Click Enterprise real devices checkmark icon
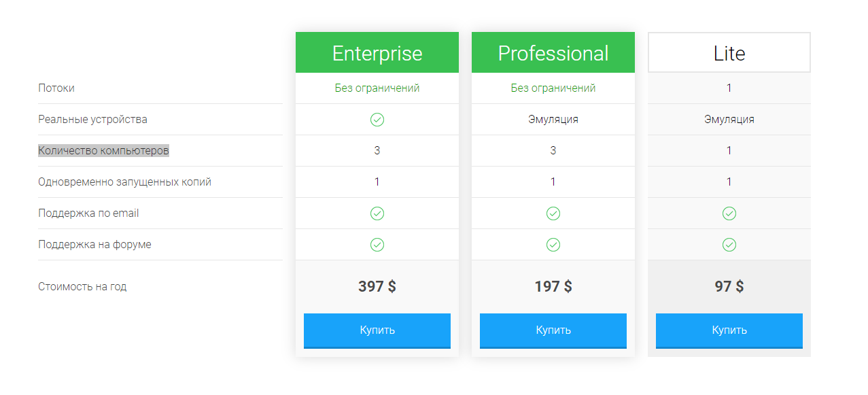 (377, 120)
